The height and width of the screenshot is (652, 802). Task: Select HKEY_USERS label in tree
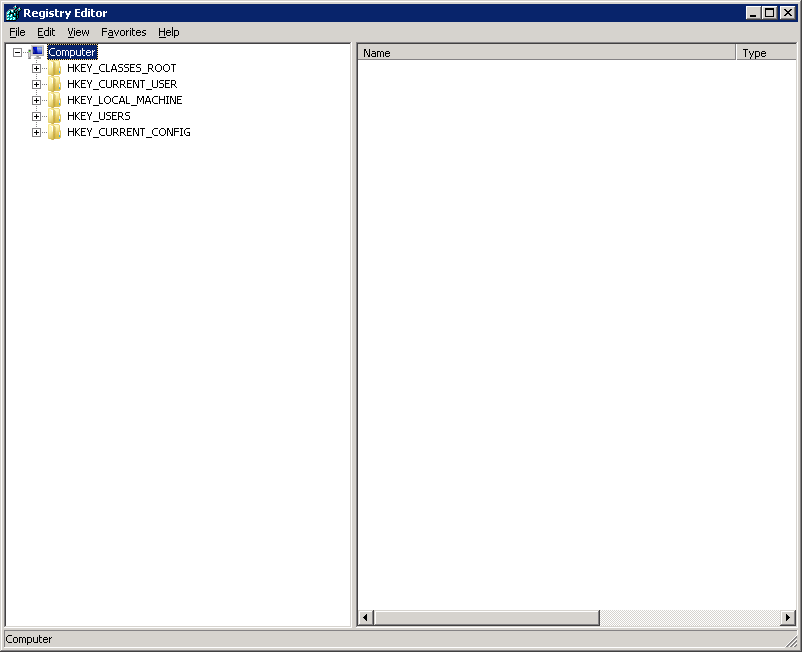99,116
